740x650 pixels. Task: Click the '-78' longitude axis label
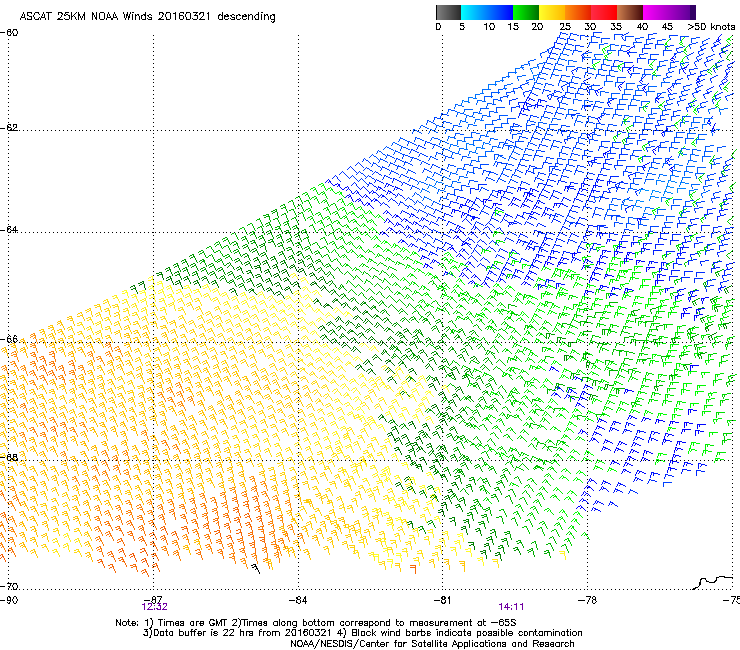tap(587, 600)
